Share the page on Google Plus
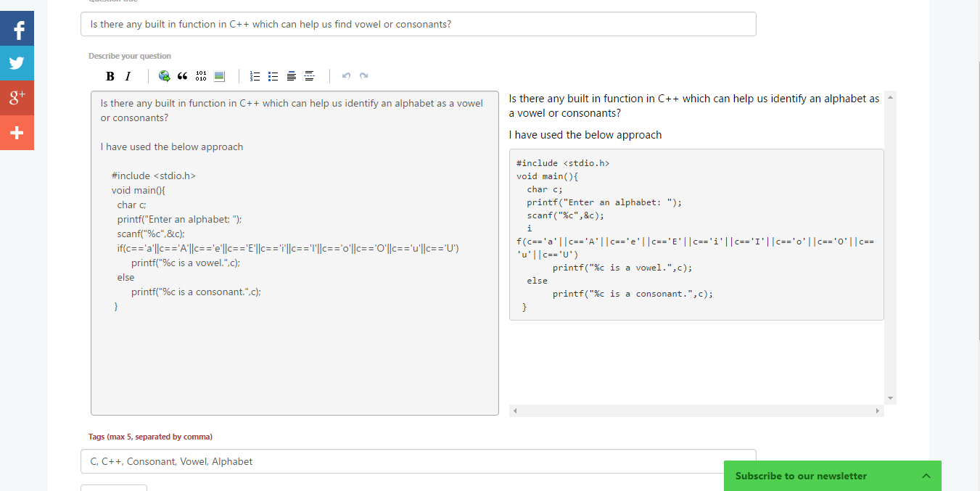Viewport: 980px width, 491px height. [x=17, y=98]
